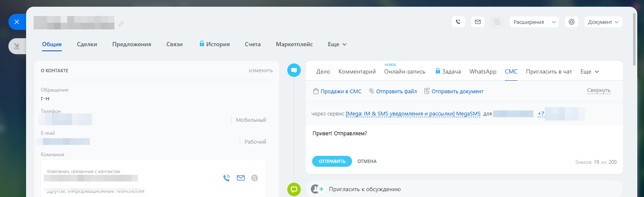644x197 pixels.
Task: Open the Предложения tab
Action: [x=132, y=44]
